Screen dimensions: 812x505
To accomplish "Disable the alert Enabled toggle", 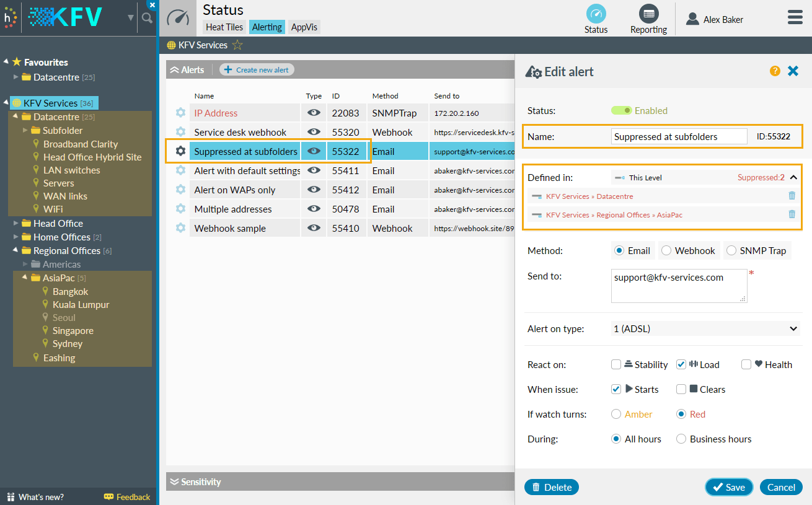I will tap(621, 110).
